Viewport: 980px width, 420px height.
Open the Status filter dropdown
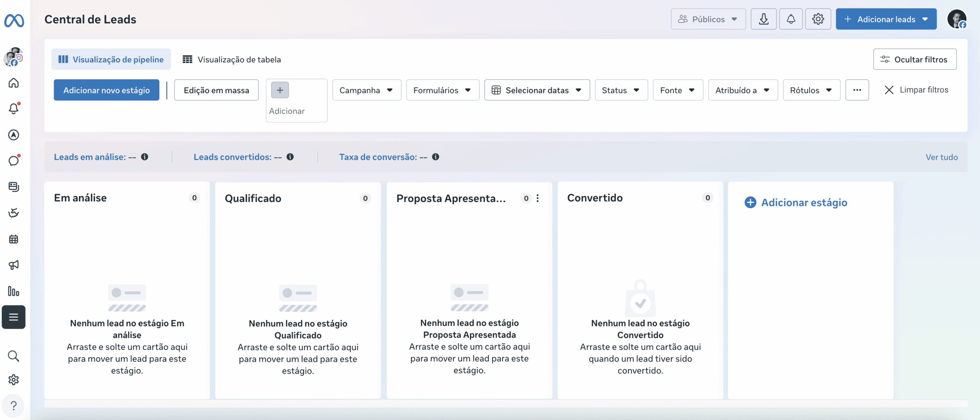(621, 90)
